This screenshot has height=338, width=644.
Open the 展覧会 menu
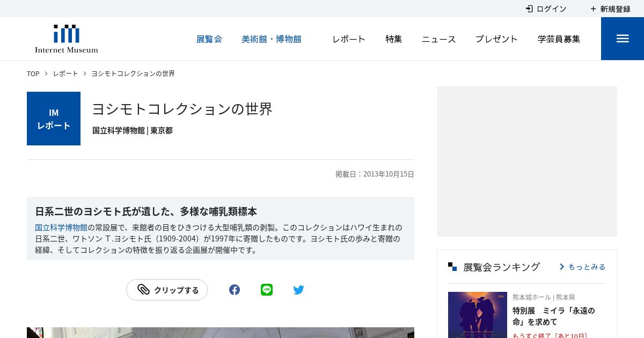(x=209, y=39)
